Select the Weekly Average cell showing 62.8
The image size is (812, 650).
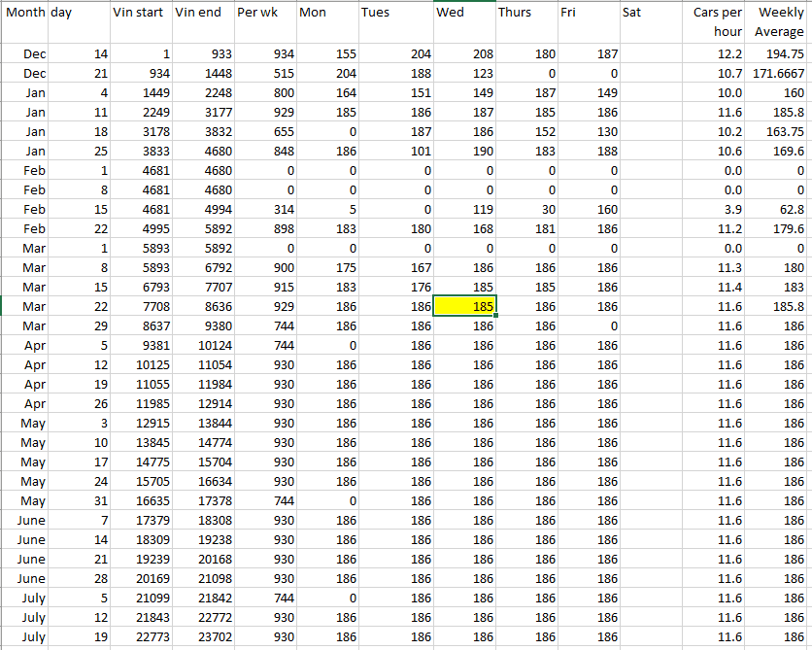pyautogui.click(x=779, y=210)
